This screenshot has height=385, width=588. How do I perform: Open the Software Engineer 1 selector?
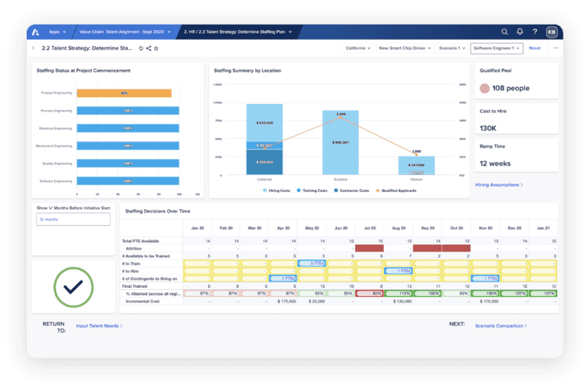tap(496, 49)
